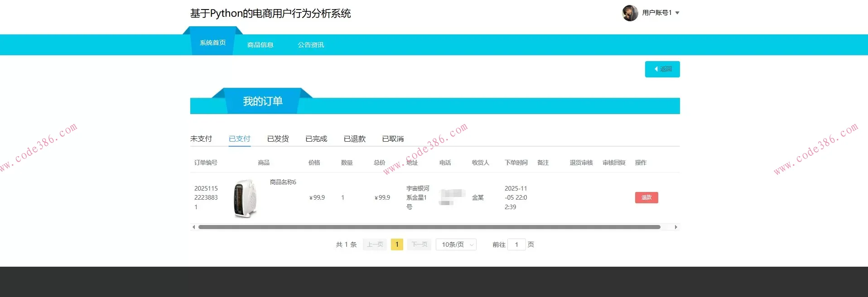Image resolution: width=868 pixels, height=297 pixels.
Task: Switch to the 已取消 orders tab
Action: point(393,139)
